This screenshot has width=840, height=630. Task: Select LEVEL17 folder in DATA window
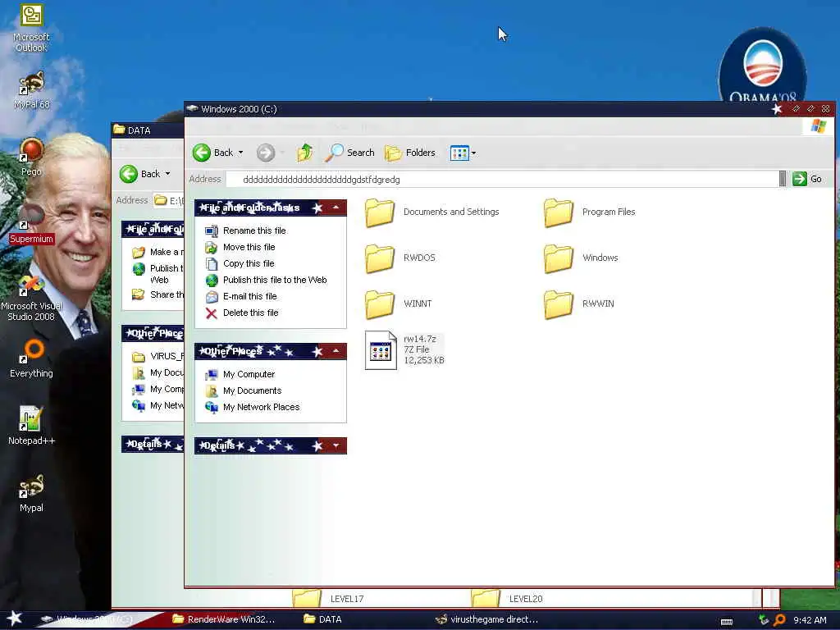(x=328, y=598)
